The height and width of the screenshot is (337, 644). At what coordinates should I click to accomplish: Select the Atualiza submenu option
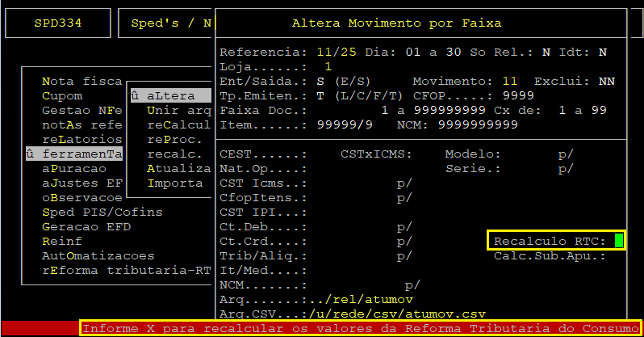click(x=178, y=169)
